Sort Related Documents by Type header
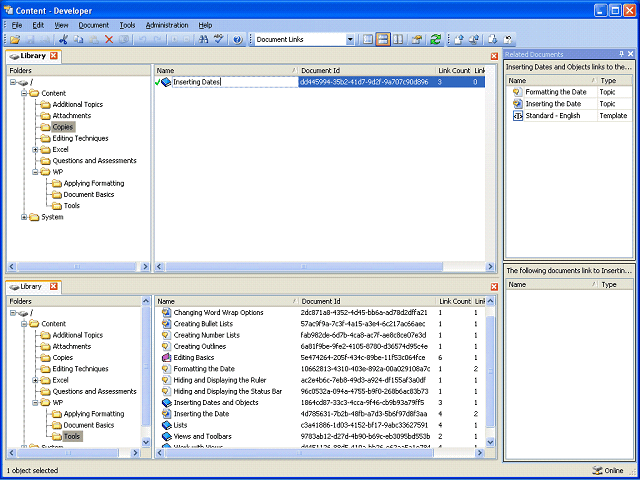Viewport: 640px width, 480px height. coord(615,81)
